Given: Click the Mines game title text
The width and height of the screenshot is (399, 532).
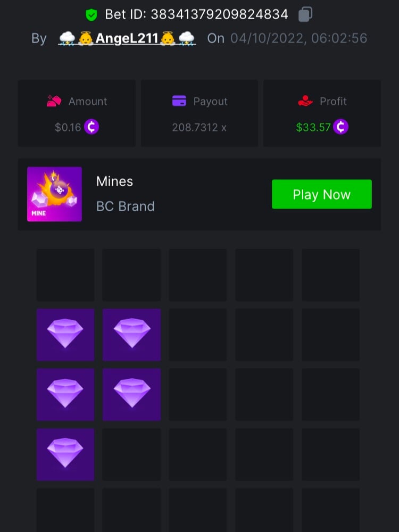Looking at the screenshot, I should point(115,181).
